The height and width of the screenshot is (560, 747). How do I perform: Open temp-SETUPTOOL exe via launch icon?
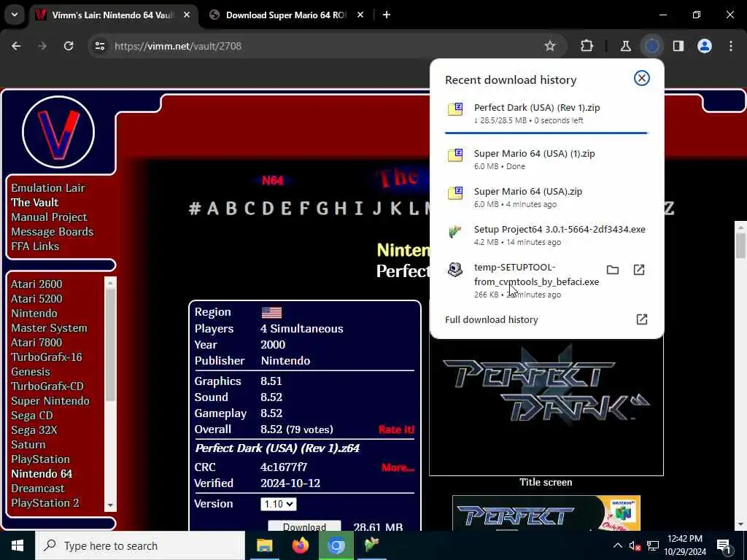point(639,270)
